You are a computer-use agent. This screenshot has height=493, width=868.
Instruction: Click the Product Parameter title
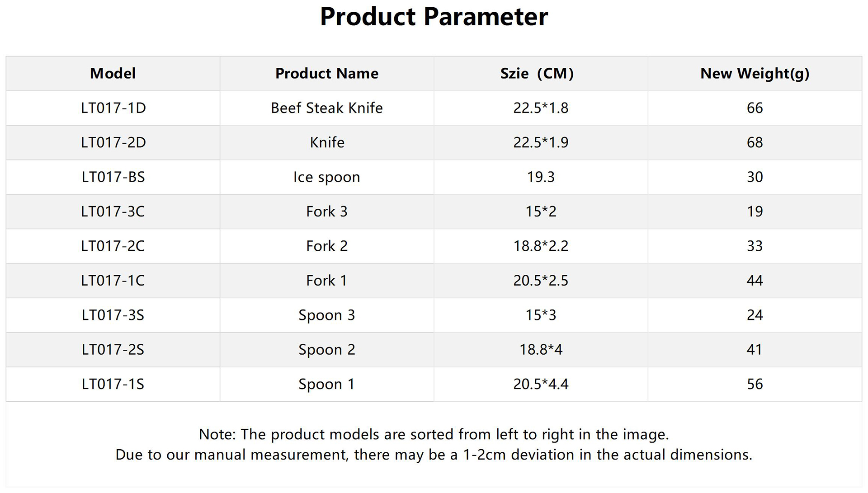point(434,17)
